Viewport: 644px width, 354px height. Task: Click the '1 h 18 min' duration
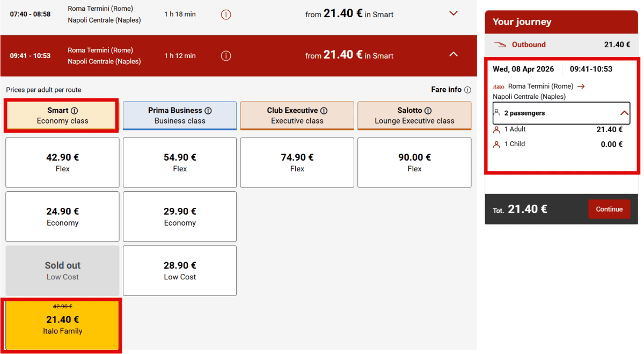[x=180, y=14]
